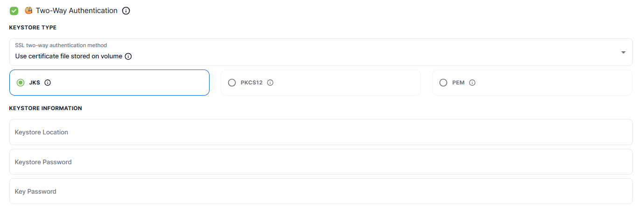Uncheck the Two-Way Authentication checkbox
Screen dimensions: 644x210
coord(14,11)
